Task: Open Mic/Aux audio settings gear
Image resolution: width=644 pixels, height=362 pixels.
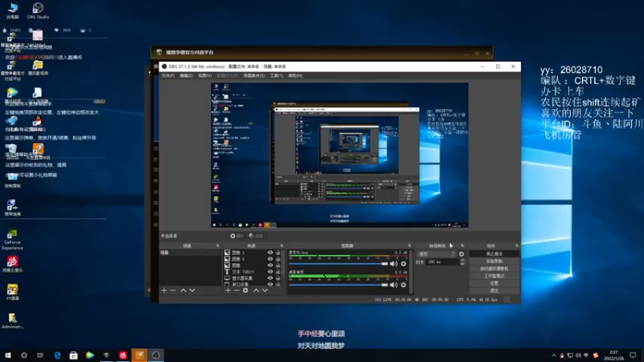Action: pyautogui.click(x=403, y=264)
